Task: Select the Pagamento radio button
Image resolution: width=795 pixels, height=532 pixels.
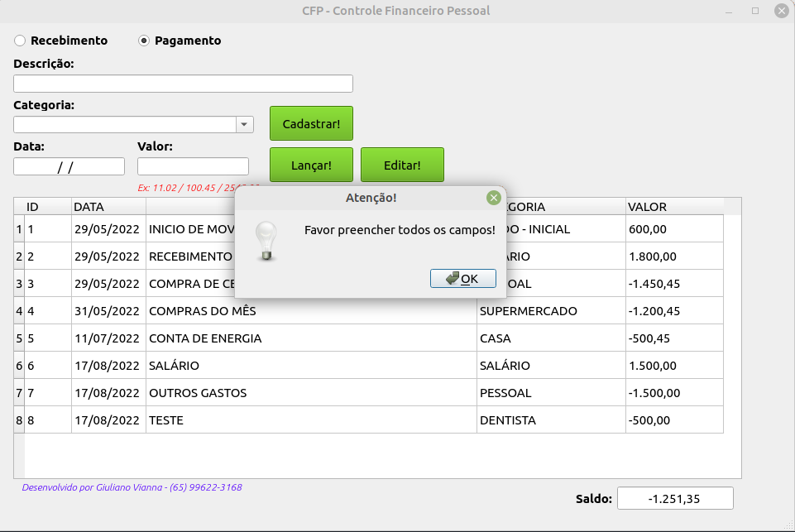Action: coord(146,40)
